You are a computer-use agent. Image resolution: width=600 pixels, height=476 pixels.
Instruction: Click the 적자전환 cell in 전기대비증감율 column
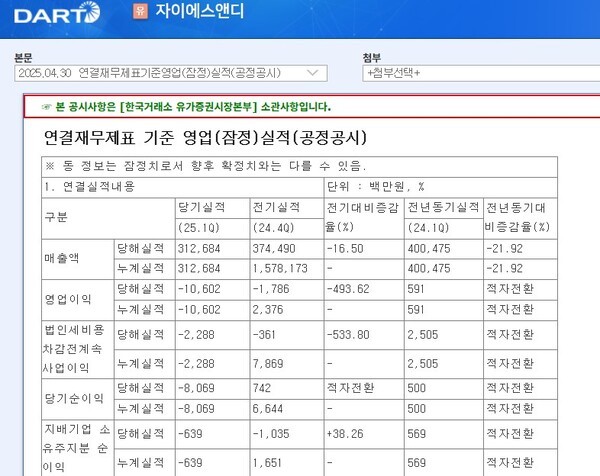coord(364,389)
